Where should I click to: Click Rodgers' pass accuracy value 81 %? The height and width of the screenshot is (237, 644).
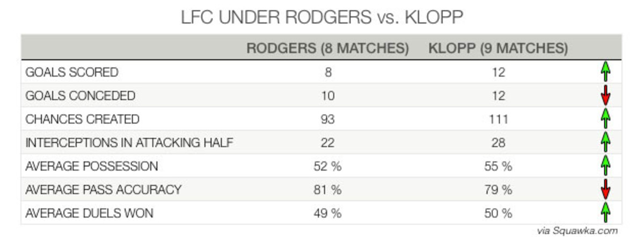(x=327, y=190)
